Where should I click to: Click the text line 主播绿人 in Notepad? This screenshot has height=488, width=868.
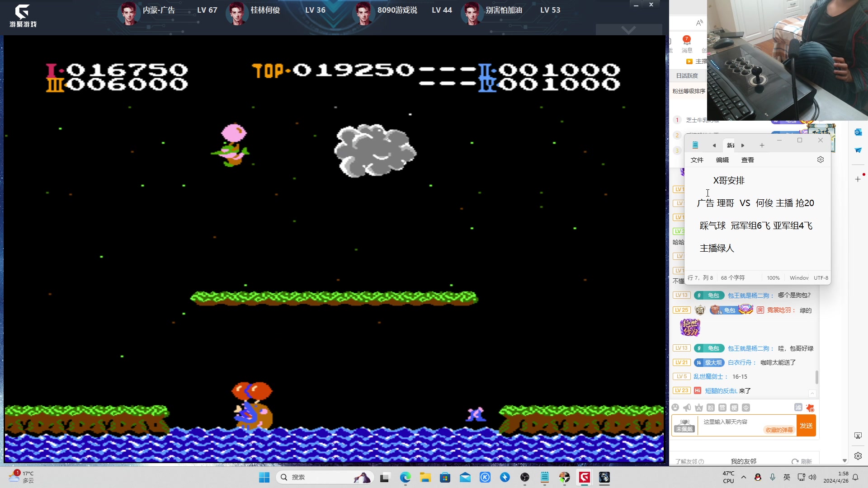[x=717, y=248]
